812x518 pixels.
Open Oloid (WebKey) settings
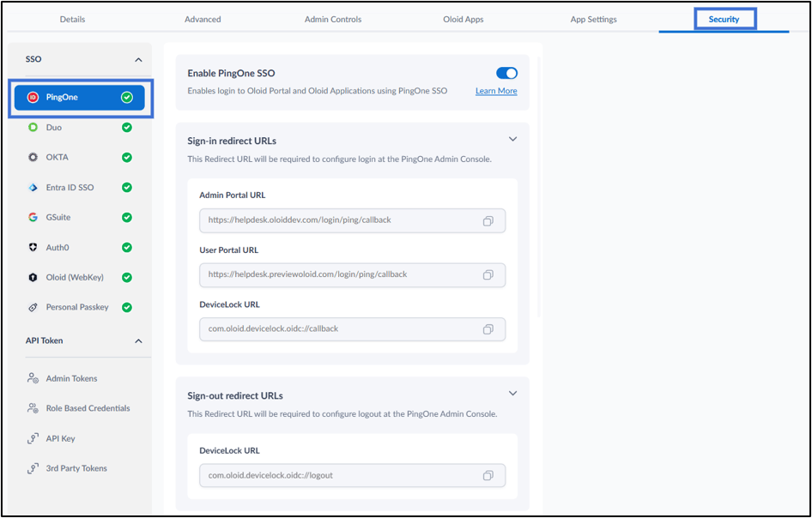click(79, 277)
